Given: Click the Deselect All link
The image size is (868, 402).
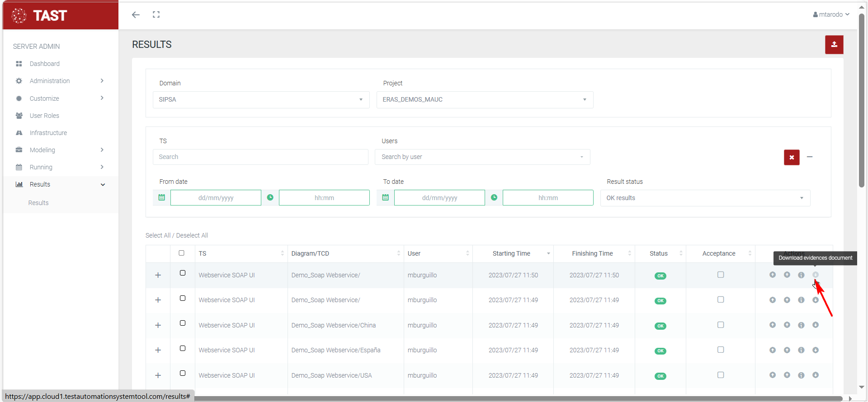Looking at the screenshot, I should [x=192, y=235].
